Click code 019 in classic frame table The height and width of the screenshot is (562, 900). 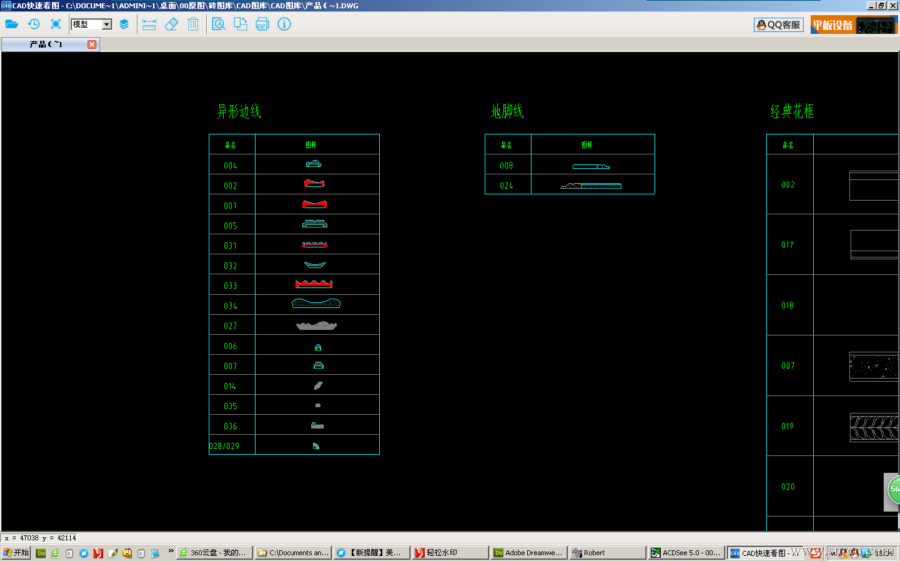tap(788, 426)
